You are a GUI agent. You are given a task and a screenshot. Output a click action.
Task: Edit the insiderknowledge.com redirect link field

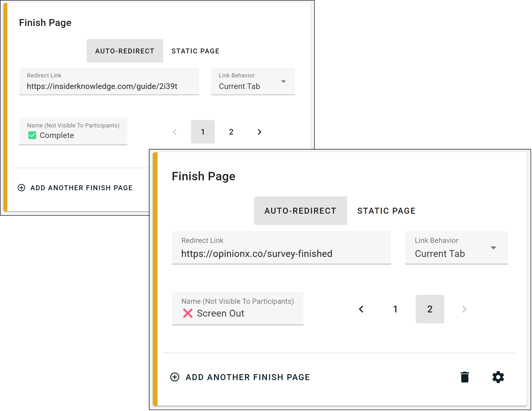109,86
